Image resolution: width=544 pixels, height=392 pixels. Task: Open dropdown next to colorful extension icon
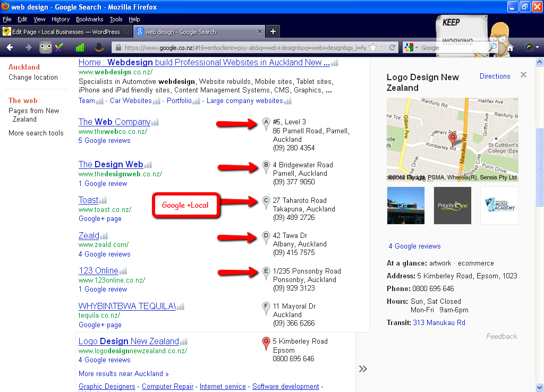[67, 47]
